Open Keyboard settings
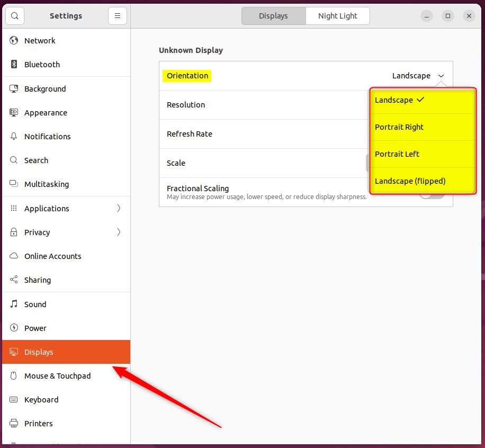 [x=66, y=399]
